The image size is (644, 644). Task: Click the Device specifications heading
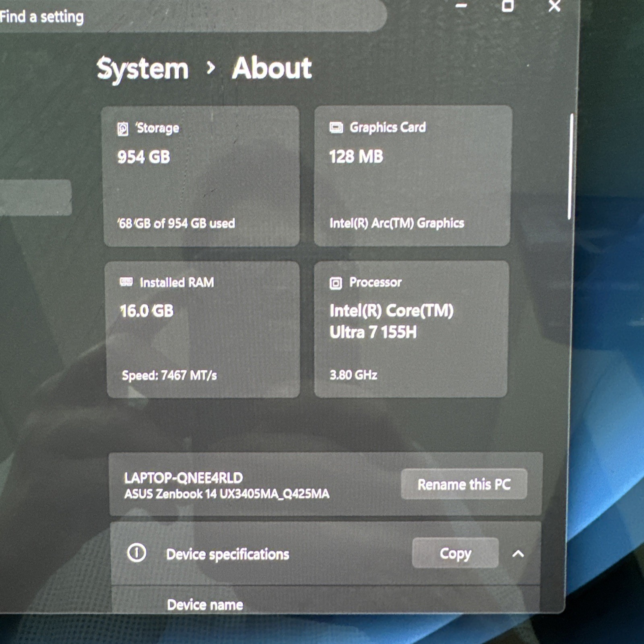(228, 555)
